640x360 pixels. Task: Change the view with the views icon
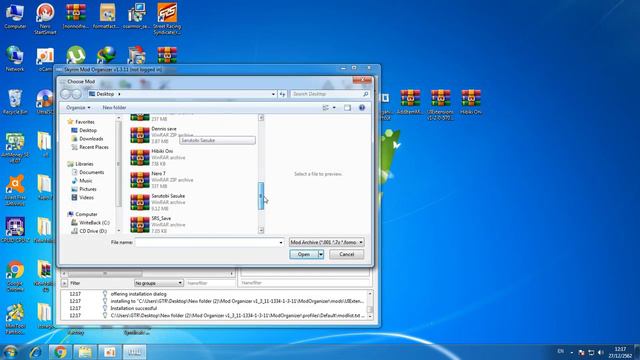point(326,108)
